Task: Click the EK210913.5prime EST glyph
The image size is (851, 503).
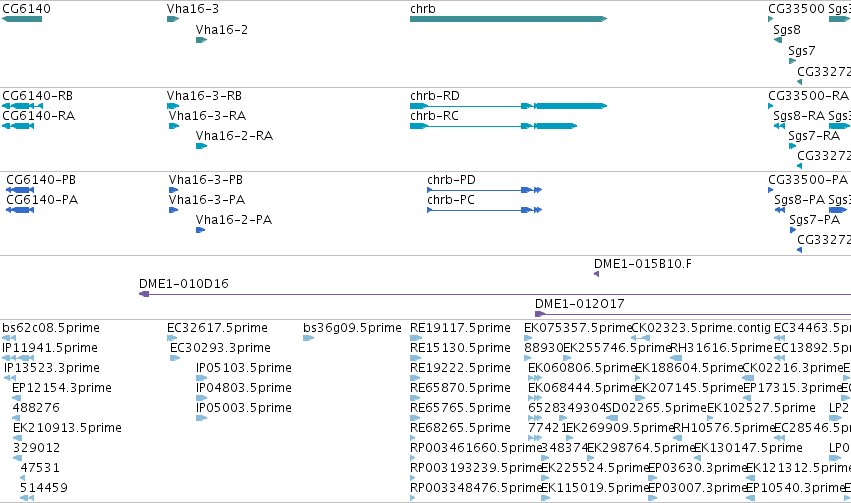Action: pos(17,438)
